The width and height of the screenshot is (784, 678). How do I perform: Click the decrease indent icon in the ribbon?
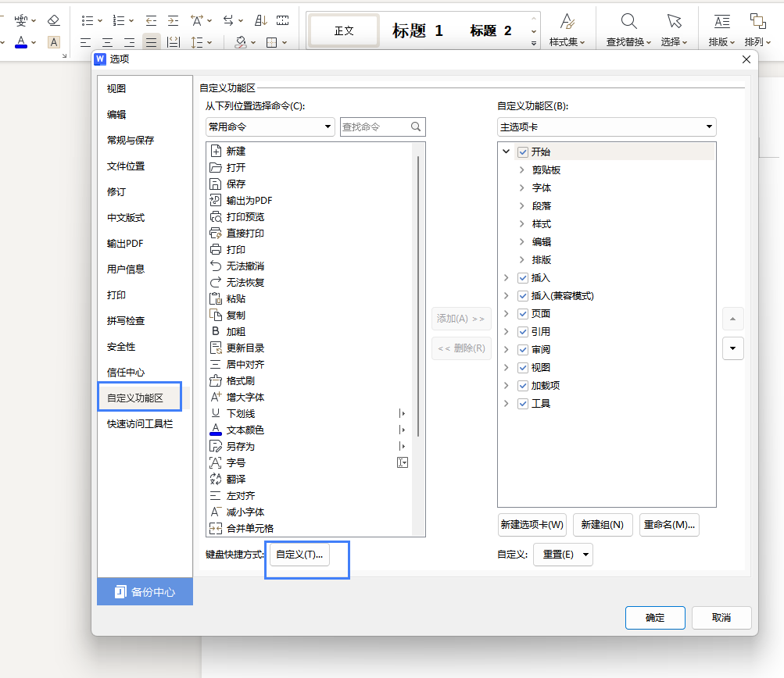click(151, 20)
